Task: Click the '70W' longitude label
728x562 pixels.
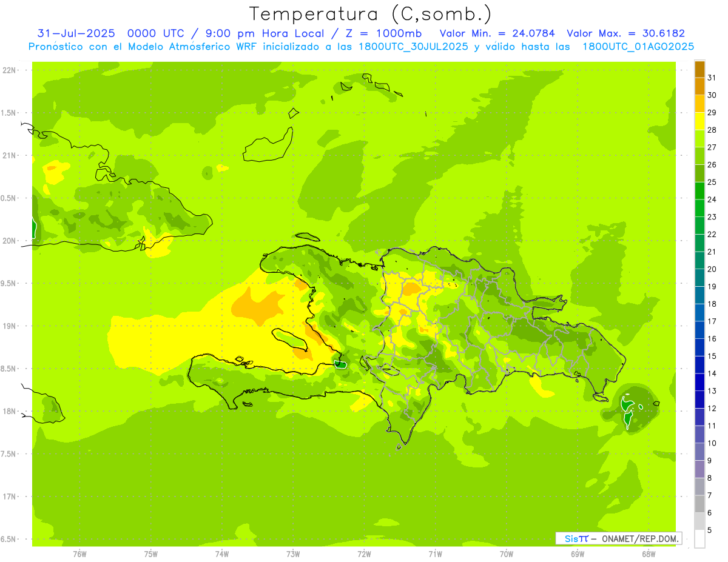Action: [507, 554]
